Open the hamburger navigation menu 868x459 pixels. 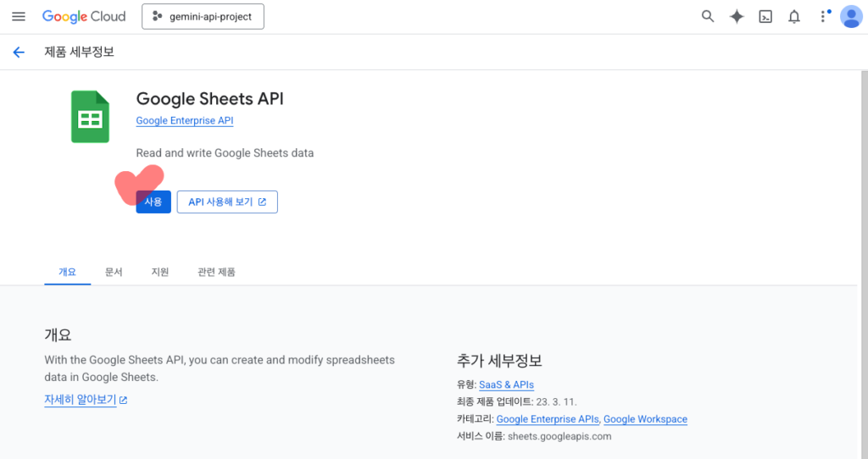(19, 17)
